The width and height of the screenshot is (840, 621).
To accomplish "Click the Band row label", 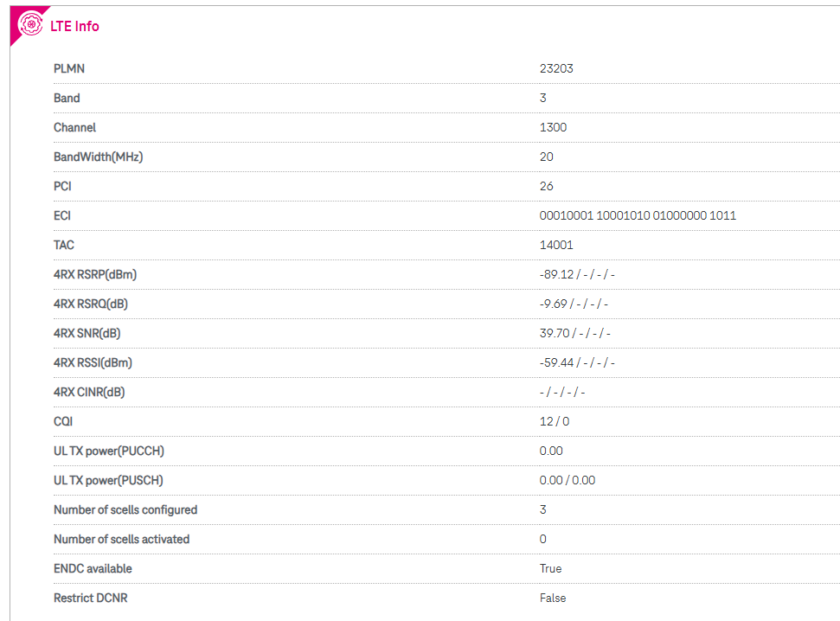I will [x=67, y=98].
